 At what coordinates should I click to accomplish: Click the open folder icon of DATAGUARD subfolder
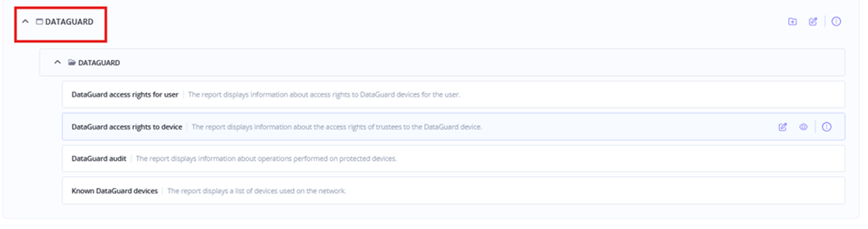point(72,62)
